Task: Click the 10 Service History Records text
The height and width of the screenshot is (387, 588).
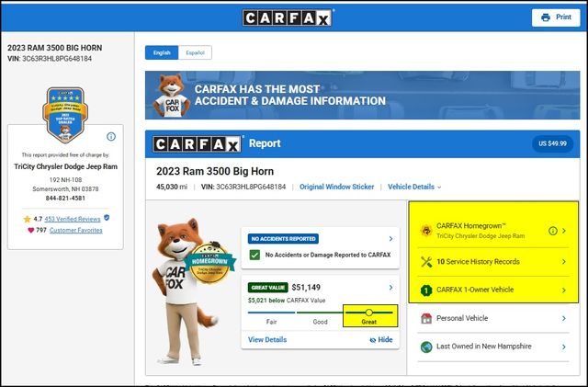Action: pyautogui.click(x=478, y=262)
